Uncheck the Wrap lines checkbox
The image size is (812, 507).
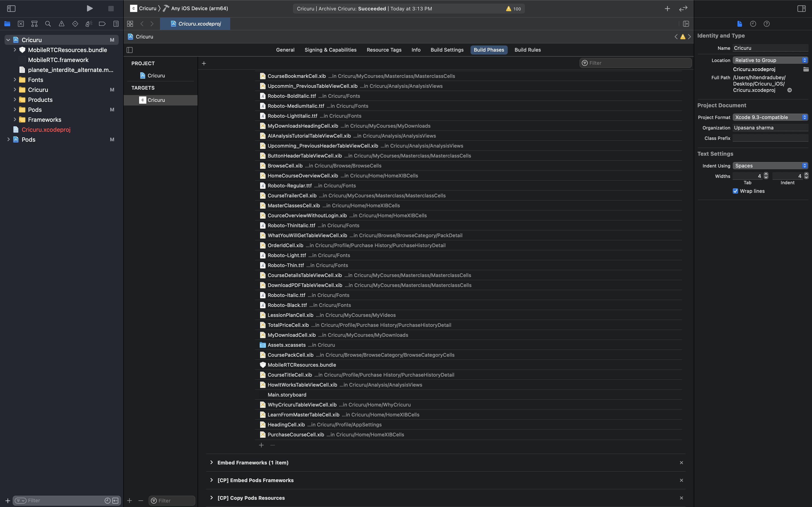[x=735, y=191]
